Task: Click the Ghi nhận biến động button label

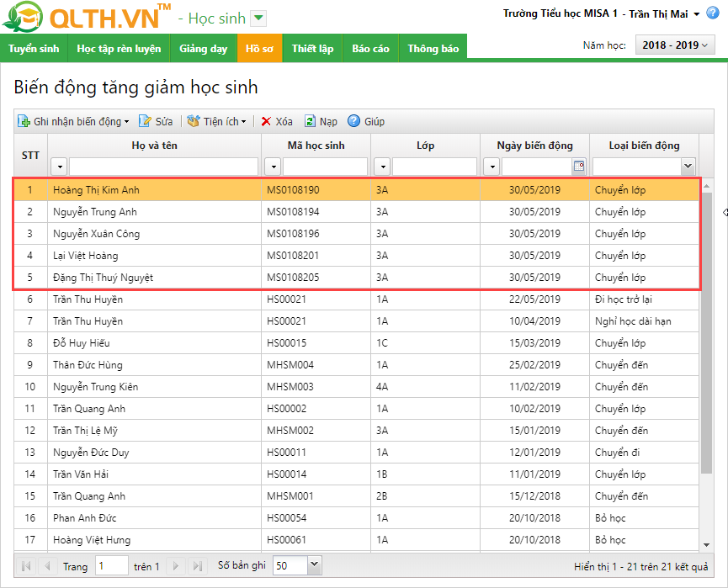Action: (77, 122)
